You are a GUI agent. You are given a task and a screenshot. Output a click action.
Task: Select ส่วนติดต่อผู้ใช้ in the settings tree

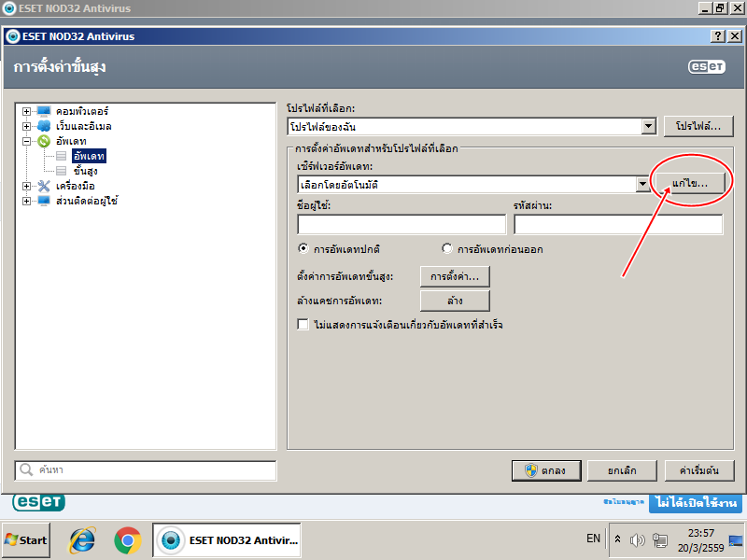tap(87, 201)
